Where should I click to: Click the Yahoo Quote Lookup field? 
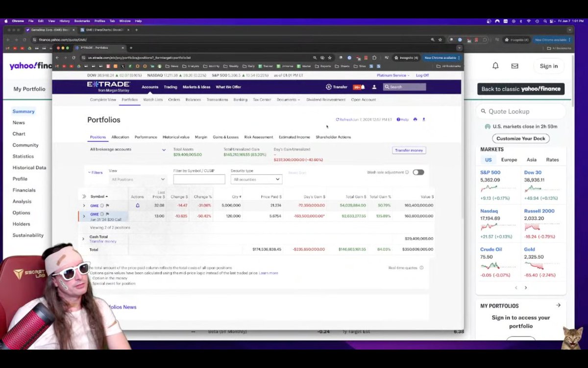[x=521, y=111]
